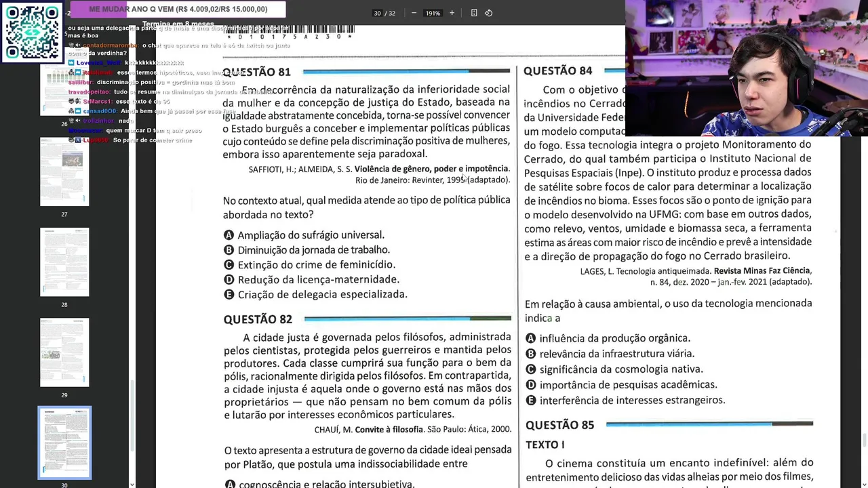The image size is (868, 488).
Task: Edit the current page number field showing 30
Action: pyautogui.click(x=377, y=13)
